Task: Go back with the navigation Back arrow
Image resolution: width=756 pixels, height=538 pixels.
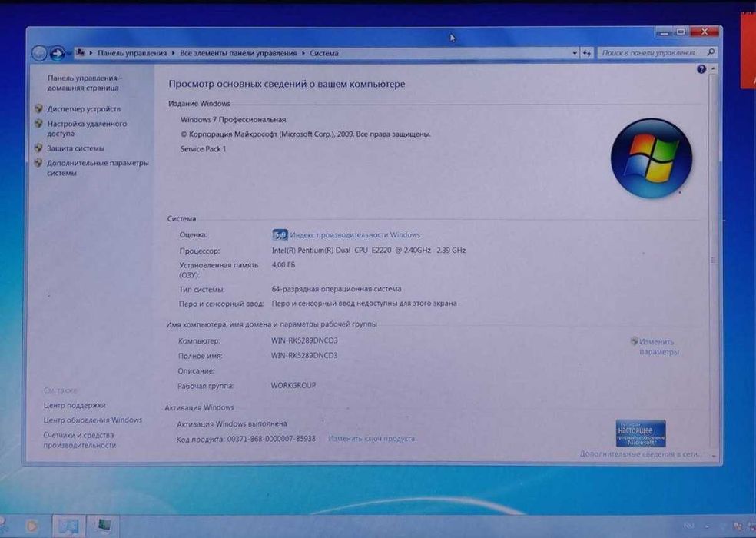Action: 39,53
